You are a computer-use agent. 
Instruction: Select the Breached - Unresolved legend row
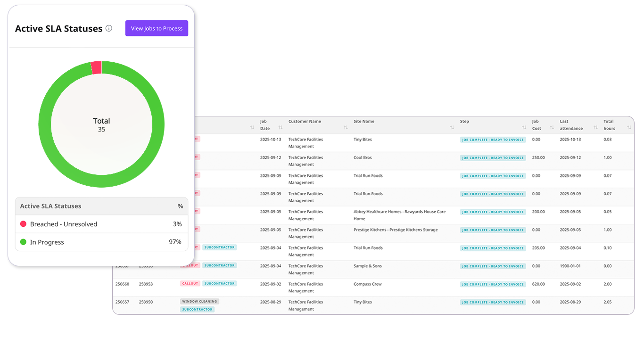point(101,224)
